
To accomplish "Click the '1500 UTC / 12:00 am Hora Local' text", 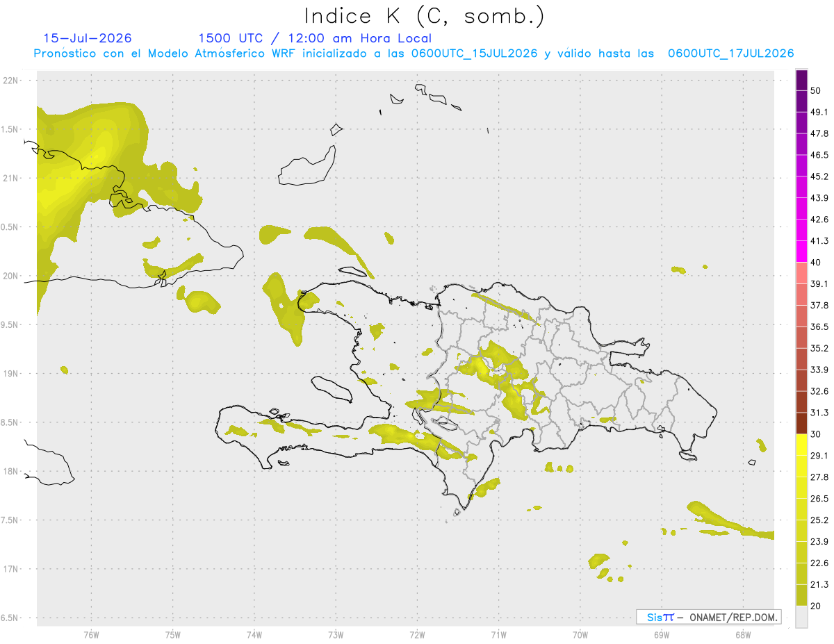I will [315, 38].
